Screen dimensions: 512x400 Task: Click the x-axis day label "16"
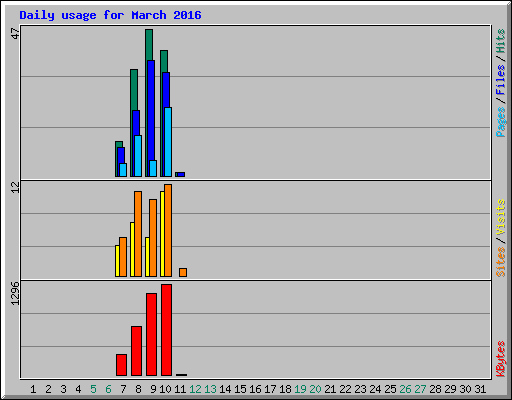[x=255, y=389]
